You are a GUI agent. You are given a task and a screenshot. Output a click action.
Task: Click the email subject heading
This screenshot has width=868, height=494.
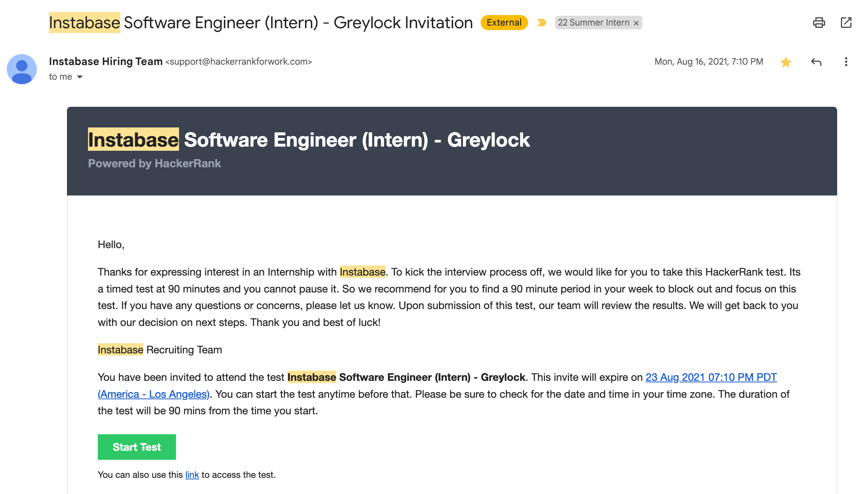click(x=261, y=23)
